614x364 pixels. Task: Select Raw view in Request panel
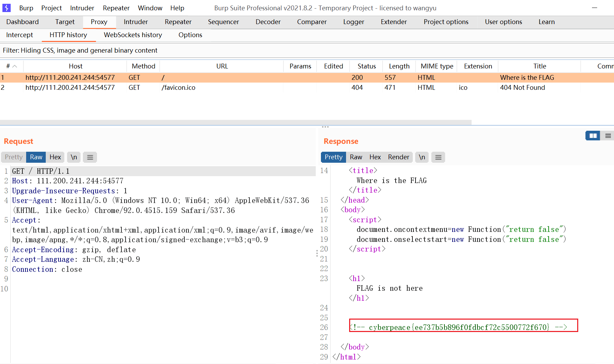click(x=36, y=157)
